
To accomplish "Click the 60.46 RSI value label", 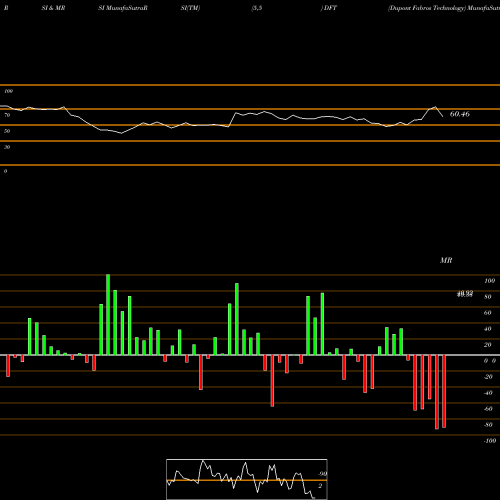I will click(x=460, y=114).
